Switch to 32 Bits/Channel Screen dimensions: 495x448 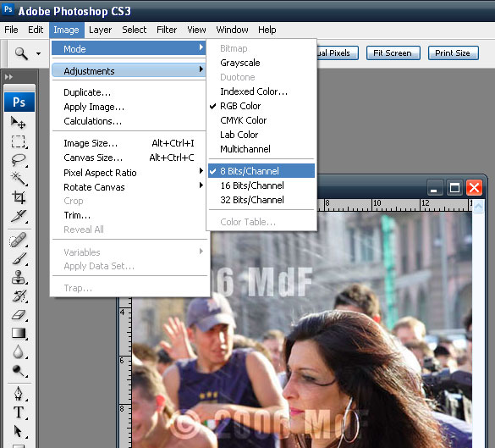click(261, 200)
